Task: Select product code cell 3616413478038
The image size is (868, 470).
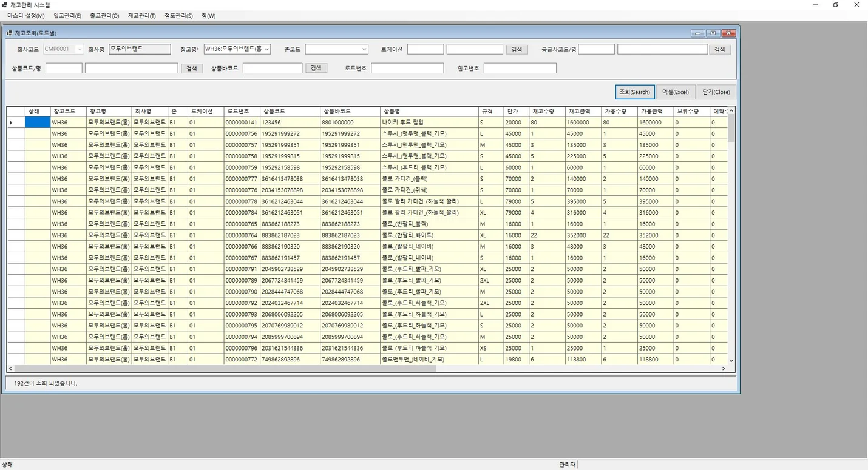Action: coord(290,179)
